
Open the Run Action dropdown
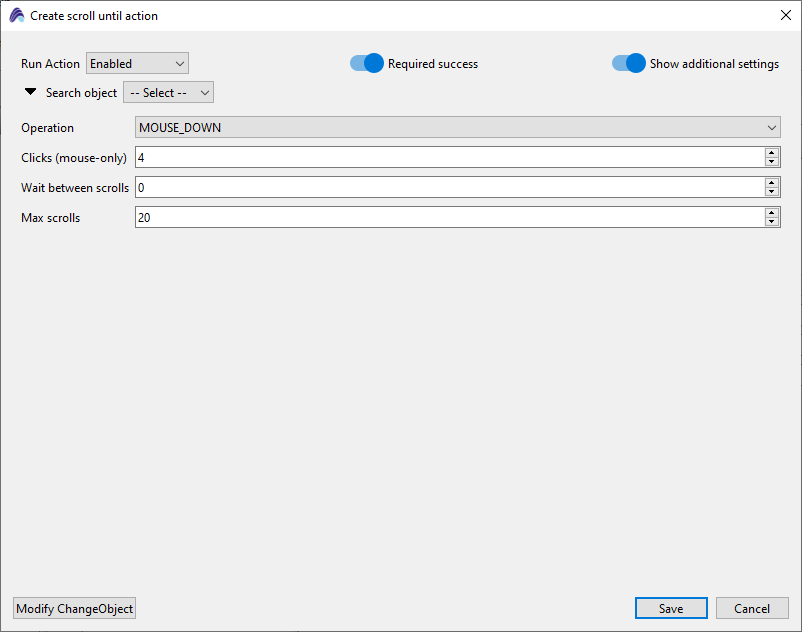(x=137, y=64)
